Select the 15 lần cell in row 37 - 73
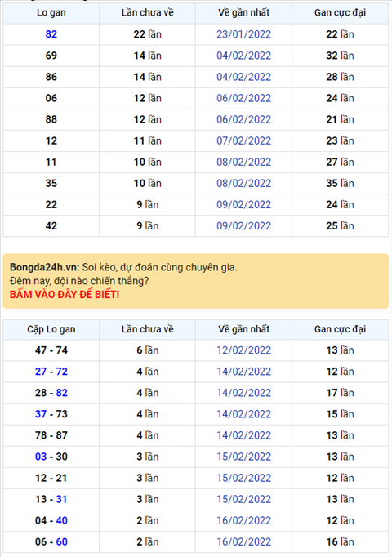This screenshot has width=392, height=557. 341,414
